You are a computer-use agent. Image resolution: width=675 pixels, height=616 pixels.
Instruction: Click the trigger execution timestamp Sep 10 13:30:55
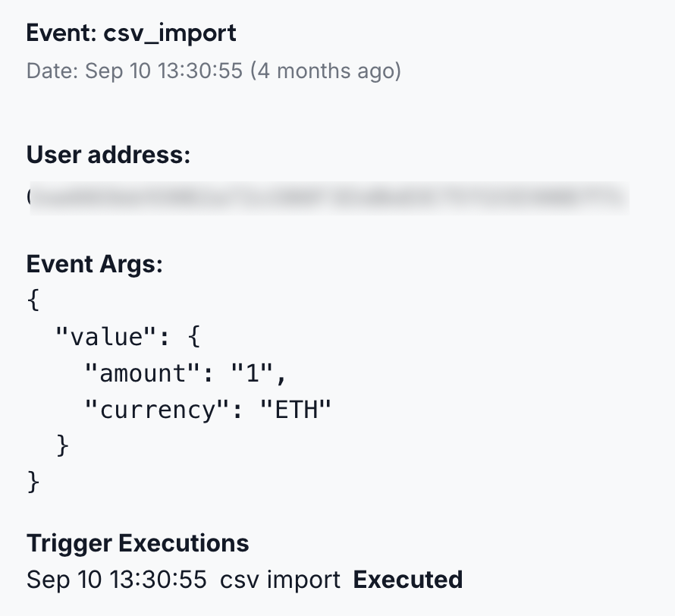[116, 580]
